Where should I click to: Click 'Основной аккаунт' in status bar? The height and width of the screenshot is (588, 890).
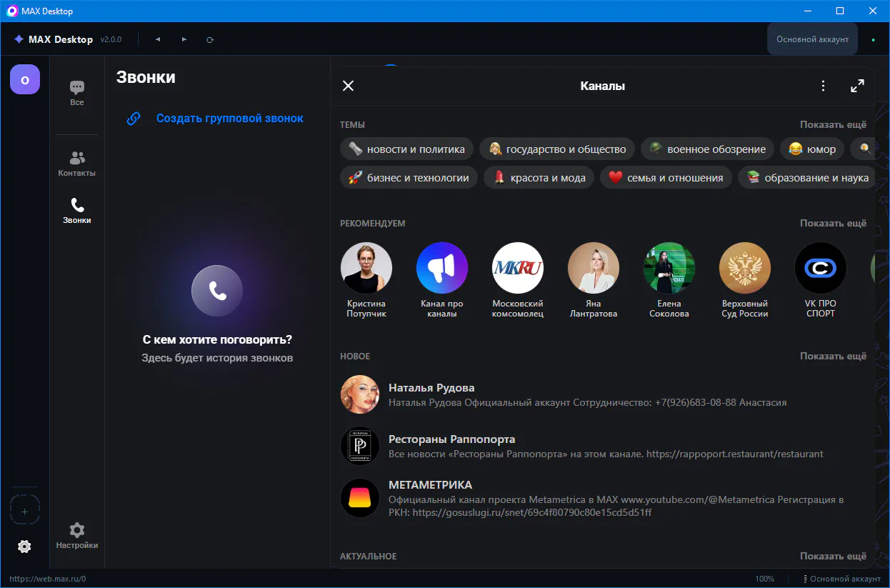[x=842, y=579]
